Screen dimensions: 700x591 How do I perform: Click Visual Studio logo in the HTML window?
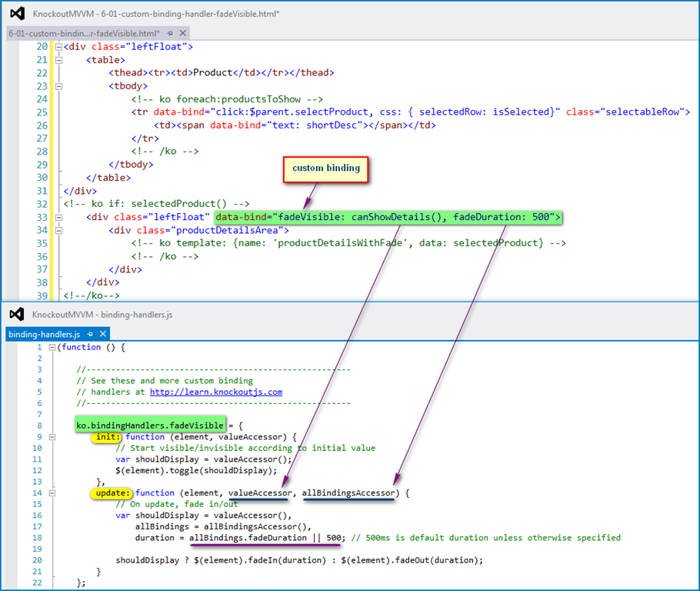[17, 14]
